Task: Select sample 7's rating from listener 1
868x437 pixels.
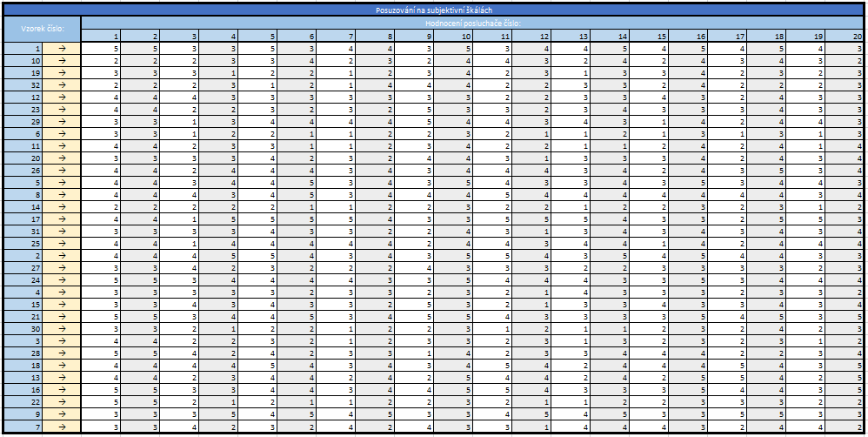Action: pyautogui.click(x=101, y=427)
